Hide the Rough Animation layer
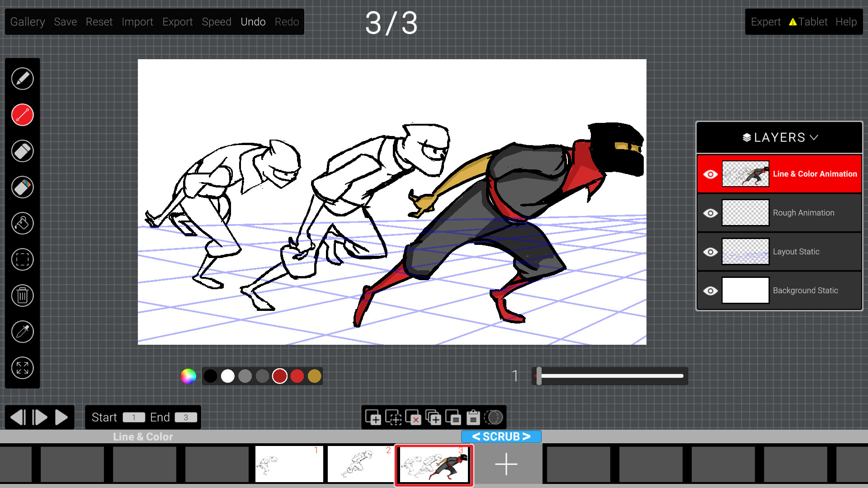The width and height of the screenshot is (868, 488). click(711, 213)
